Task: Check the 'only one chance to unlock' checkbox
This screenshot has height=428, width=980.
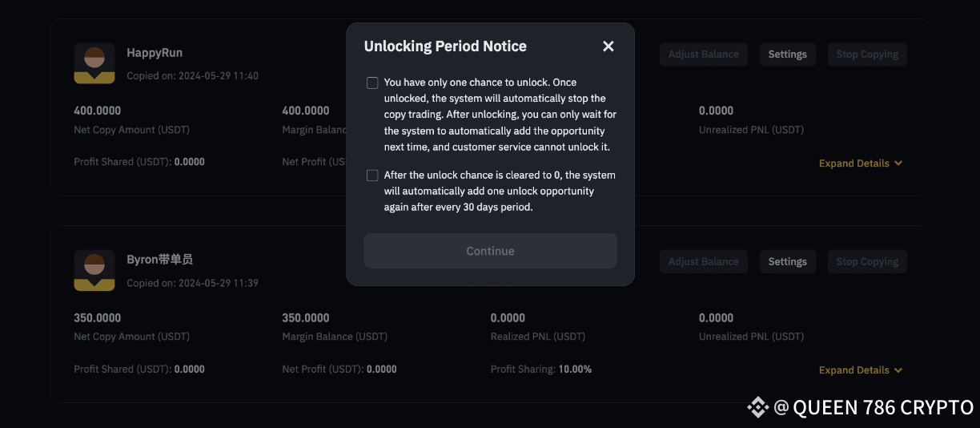Action: coord(372,83)
